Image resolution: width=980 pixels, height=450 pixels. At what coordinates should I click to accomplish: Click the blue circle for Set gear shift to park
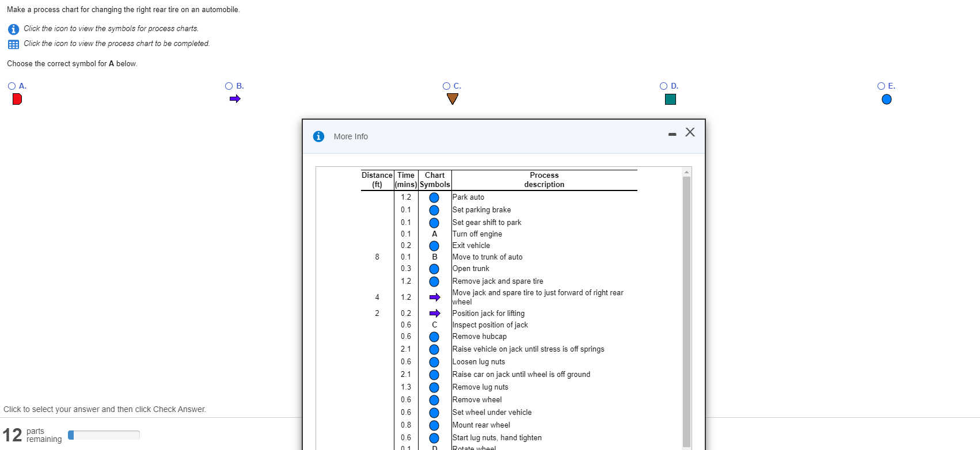pos(434,223)
